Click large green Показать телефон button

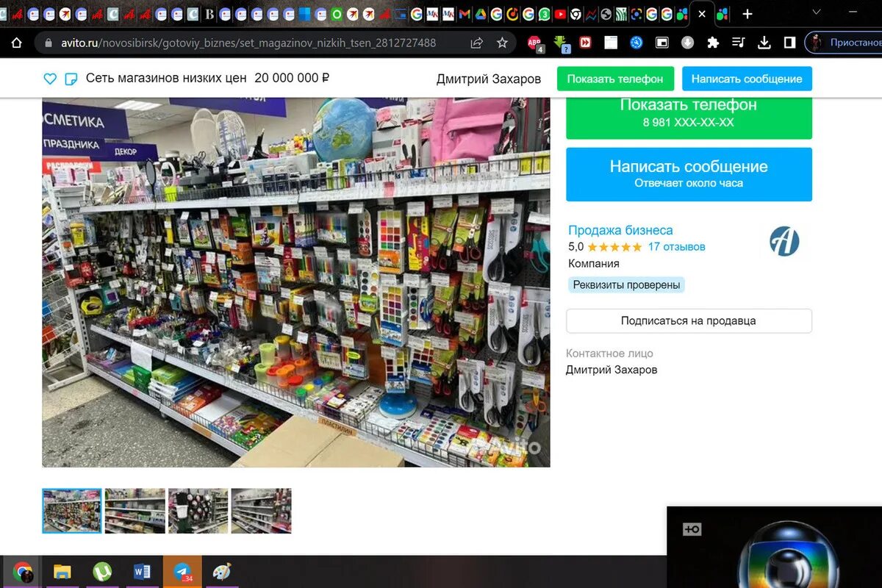click(689, 118)
